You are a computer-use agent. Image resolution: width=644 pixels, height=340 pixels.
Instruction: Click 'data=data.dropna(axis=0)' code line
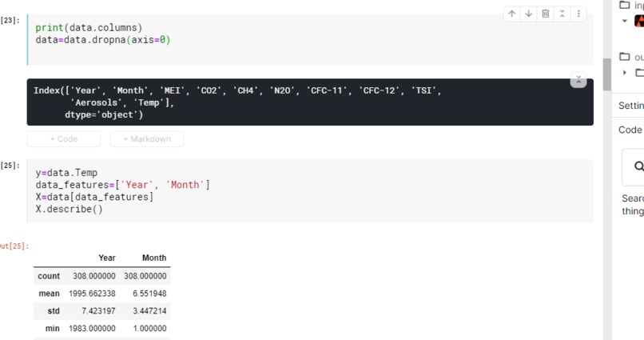coord(103,40)
